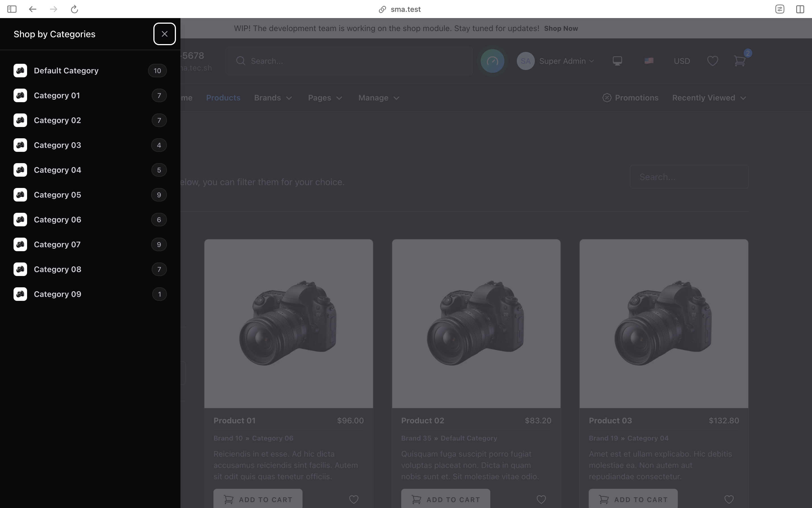Add Product 01 to wishlist heart
This screenshot has height=508, width=812.
(x=354, y=500)
